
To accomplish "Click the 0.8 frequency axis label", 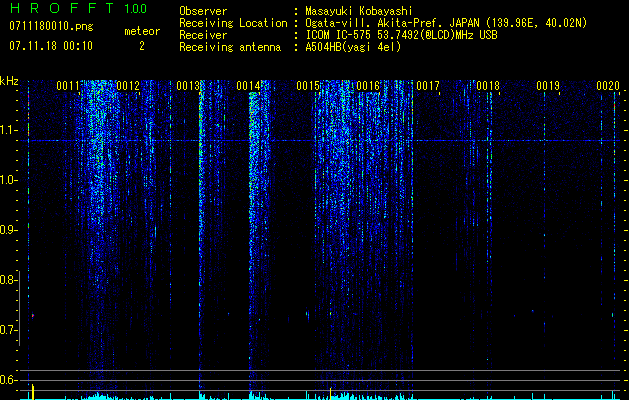I will click(x=9, y=280).
